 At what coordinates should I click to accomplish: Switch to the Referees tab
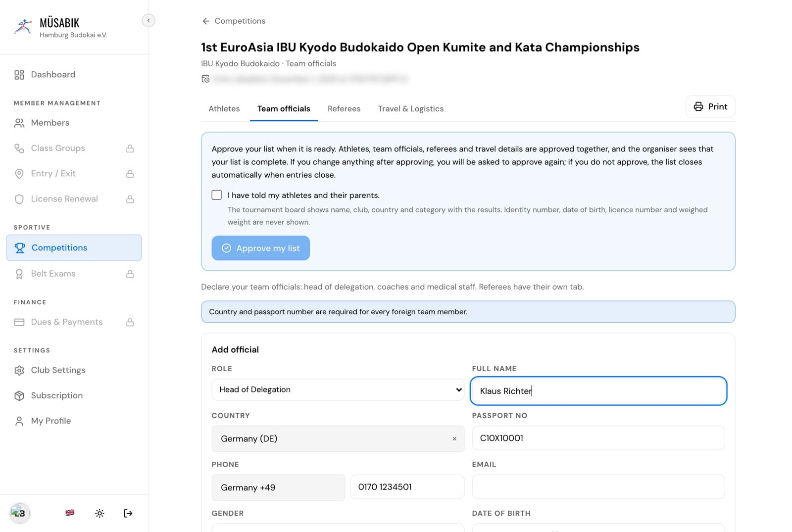click(x=344, y=109)
